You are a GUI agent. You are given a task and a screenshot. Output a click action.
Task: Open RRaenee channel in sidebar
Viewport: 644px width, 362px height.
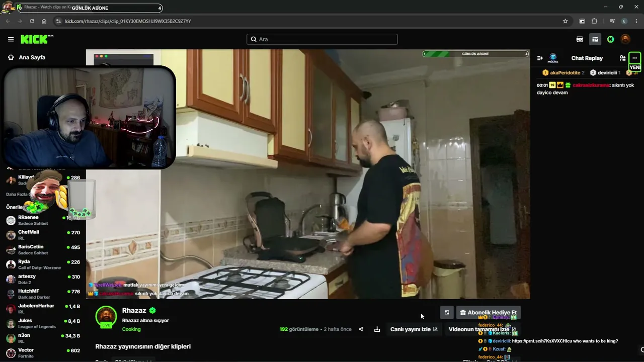[x=43, y=220]
